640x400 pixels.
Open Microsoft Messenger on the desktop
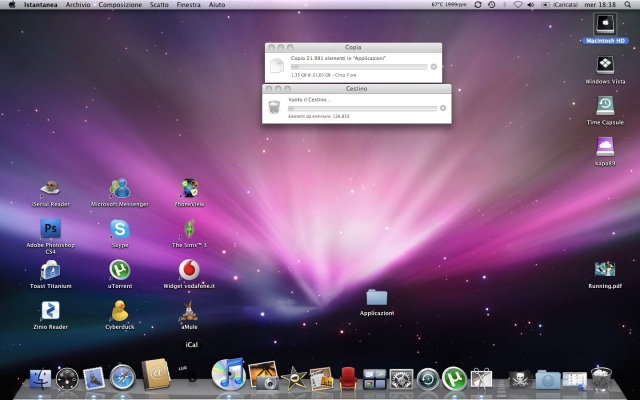coord(120,189)
